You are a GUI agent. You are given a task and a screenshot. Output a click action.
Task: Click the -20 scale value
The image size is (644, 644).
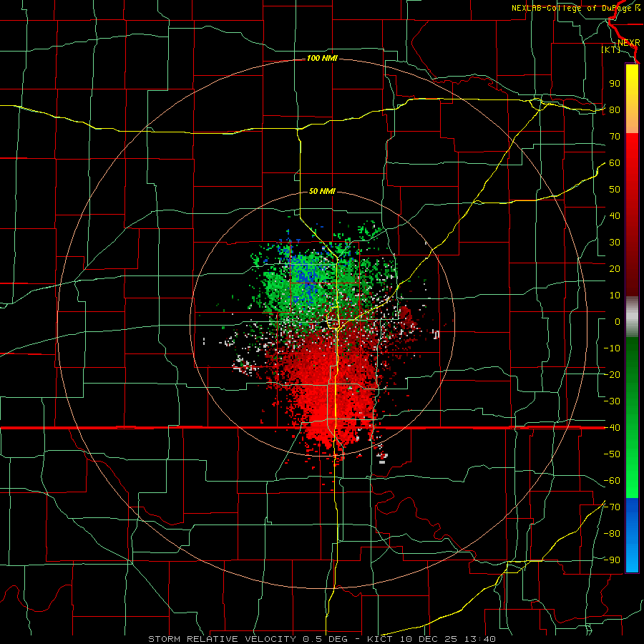(612, 374)
